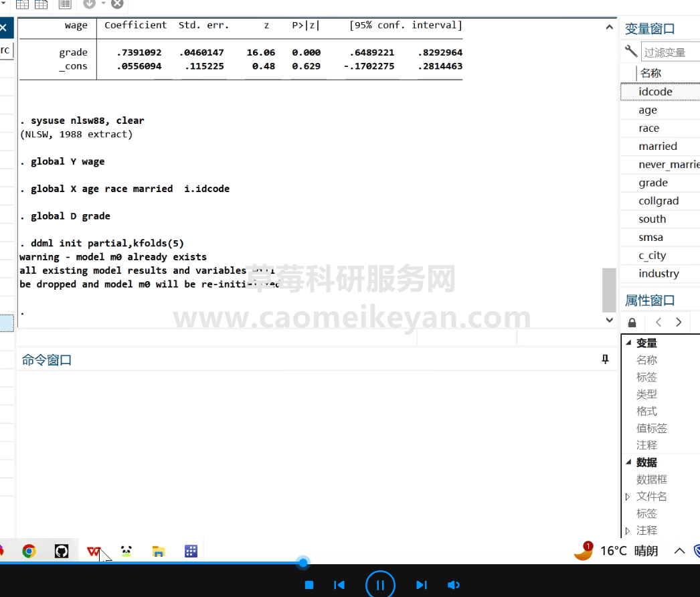
Task: Click the 'sysuse nlsw88, clear' command line
Action: [x=88, y=120]
